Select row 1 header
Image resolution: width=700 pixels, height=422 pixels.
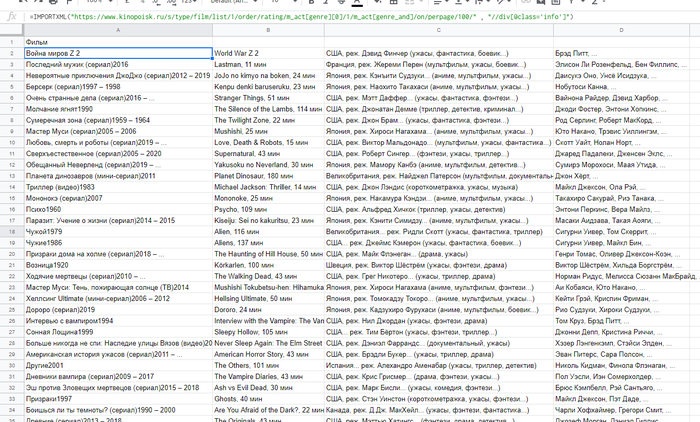(10, 42)
